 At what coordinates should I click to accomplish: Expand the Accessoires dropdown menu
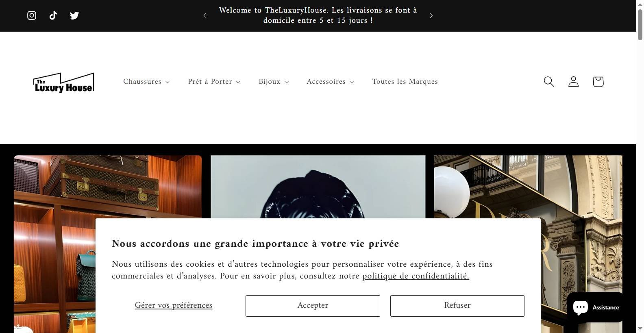330,82
